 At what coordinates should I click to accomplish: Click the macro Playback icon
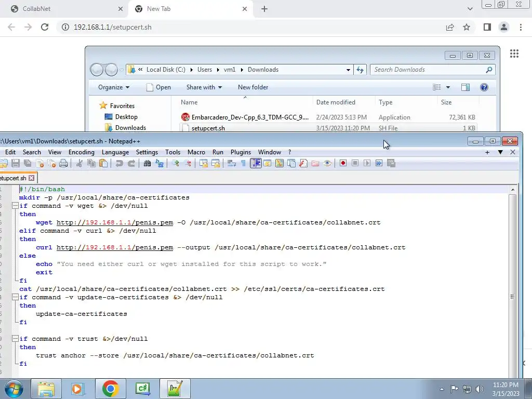click(x=367, y=163)
